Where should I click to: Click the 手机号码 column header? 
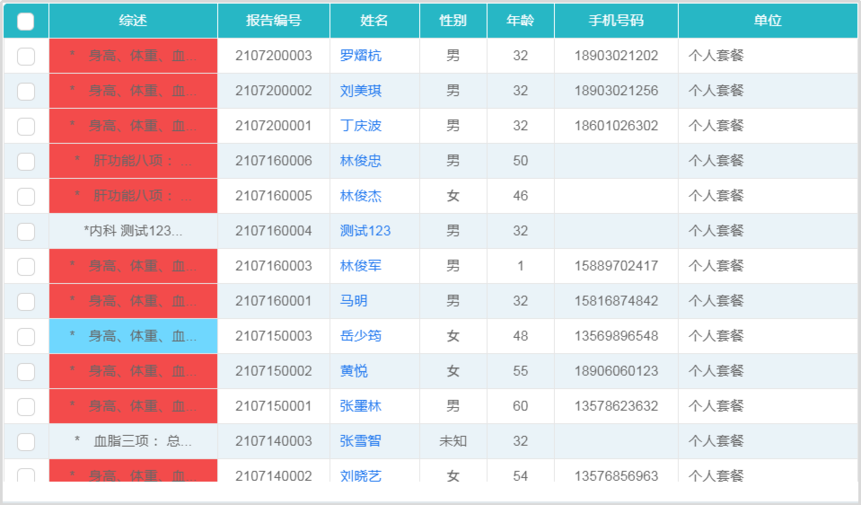[616, 21]
